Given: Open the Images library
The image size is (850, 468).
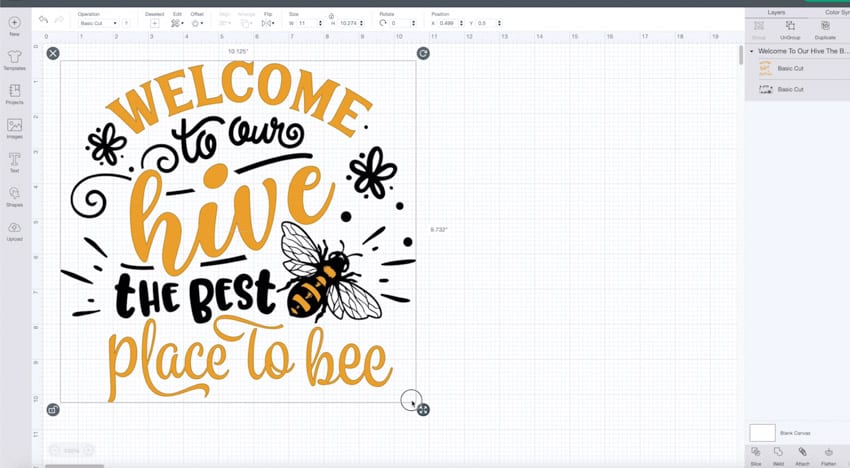Looking at the screenshot, I should (x=14, y=126).
